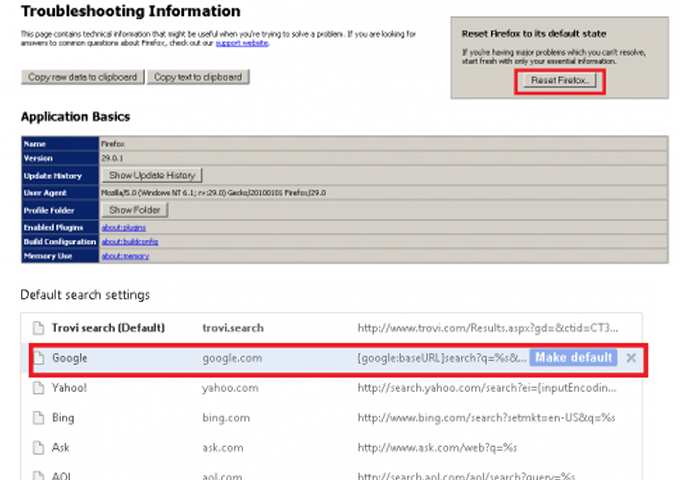
Task: Make Google the default search engine
Action: [573, 358]
